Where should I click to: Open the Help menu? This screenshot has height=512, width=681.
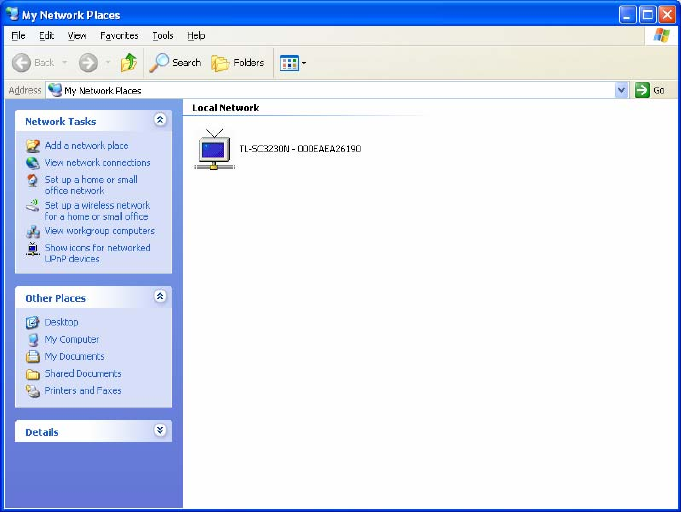tap(196, 36)
